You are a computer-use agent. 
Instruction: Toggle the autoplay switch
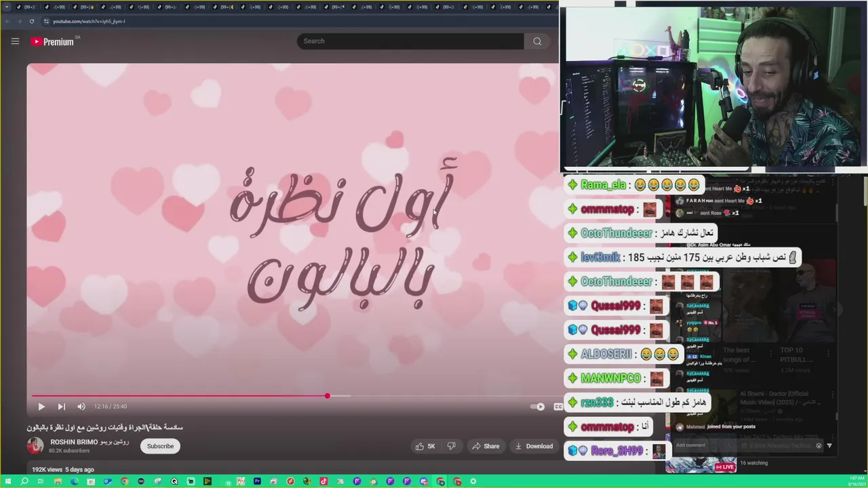click(x=537, y=407)
